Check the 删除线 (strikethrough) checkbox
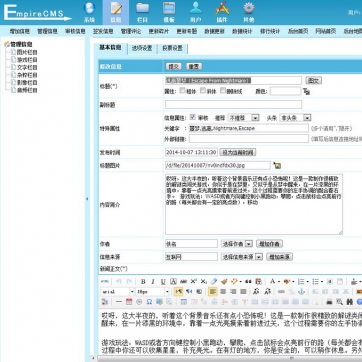 coord(223,90)
